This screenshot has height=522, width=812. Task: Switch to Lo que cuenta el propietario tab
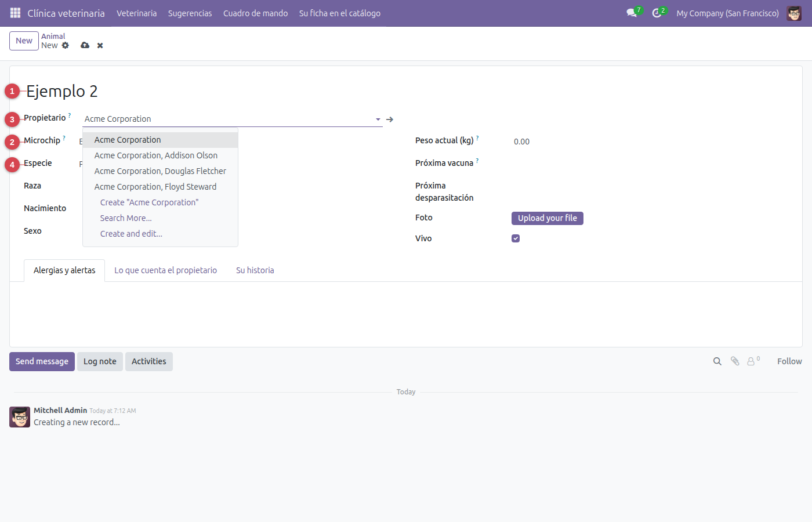click(x=165, y=270)
